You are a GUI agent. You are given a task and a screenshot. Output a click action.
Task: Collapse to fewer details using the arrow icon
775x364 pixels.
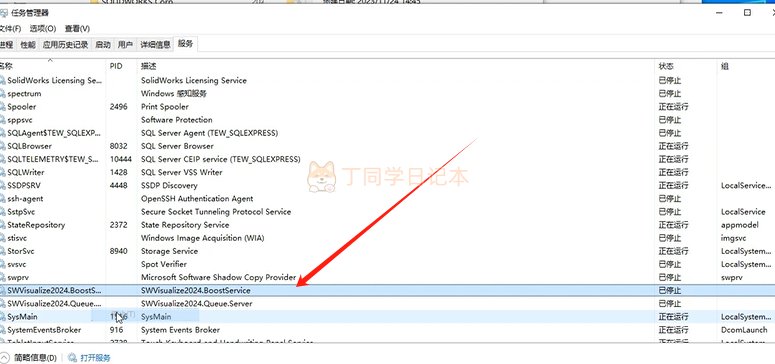[4, 358]
